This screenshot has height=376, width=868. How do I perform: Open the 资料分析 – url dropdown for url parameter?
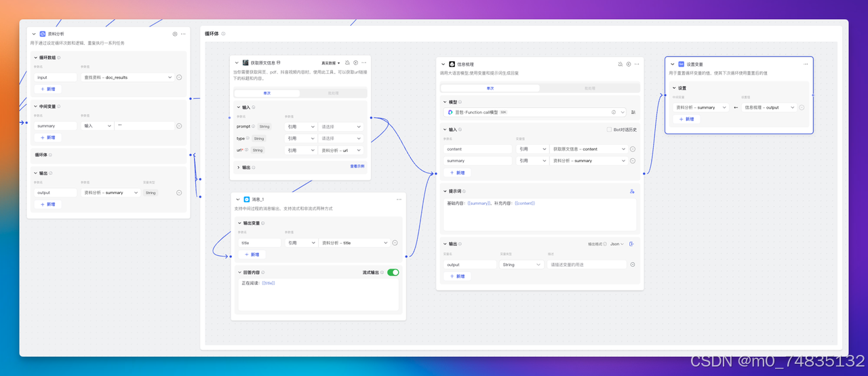tap(341, 151)
